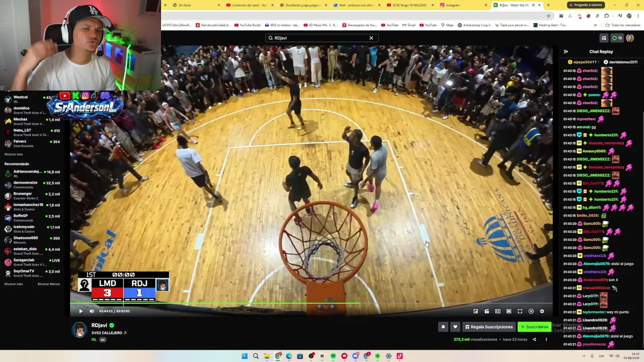Open SoyOmarTV recommended channel
This screenshot has width=644, height=362.
coord(32,273)
